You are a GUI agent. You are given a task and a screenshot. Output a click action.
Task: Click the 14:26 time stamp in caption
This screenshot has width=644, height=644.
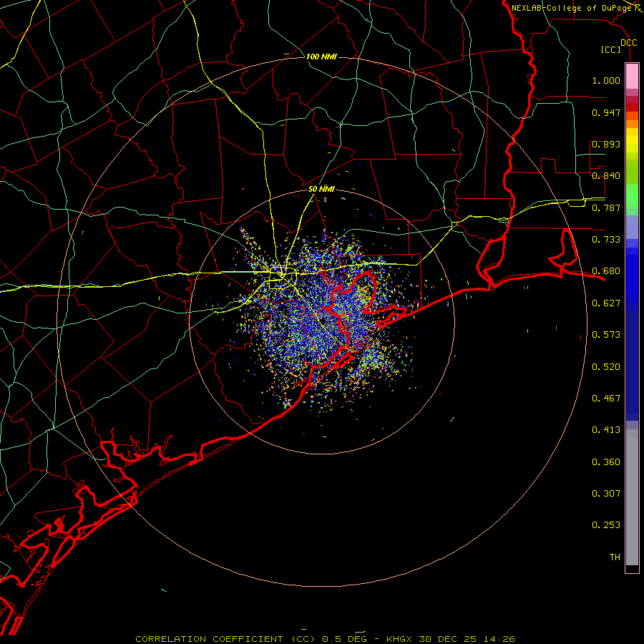coord(499,639)
